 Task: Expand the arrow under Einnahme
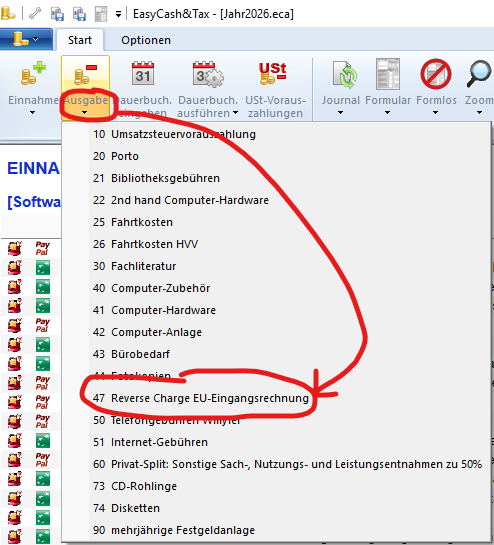point(33,113)
